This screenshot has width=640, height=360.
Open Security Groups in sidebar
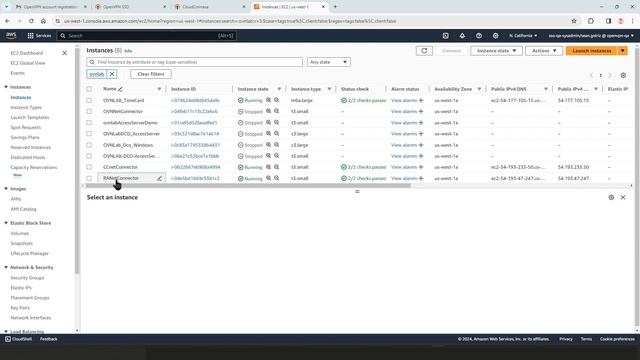click(27, 278)
